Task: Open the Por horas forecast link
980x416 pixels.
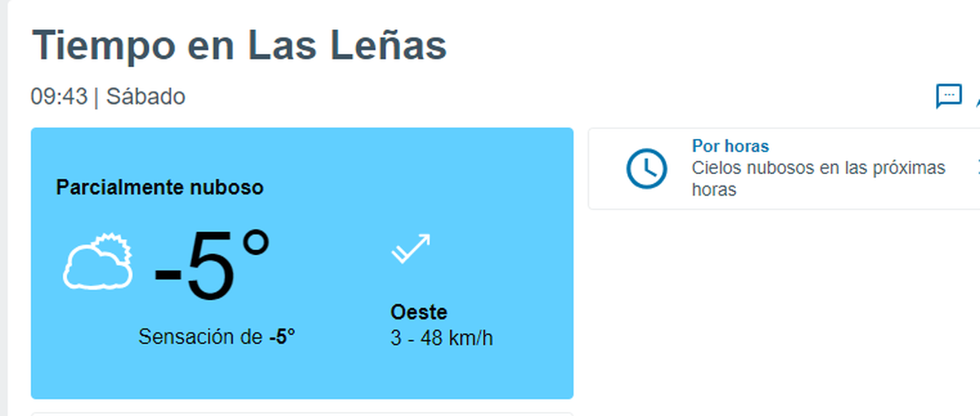Action: click(x=730, y=146)
